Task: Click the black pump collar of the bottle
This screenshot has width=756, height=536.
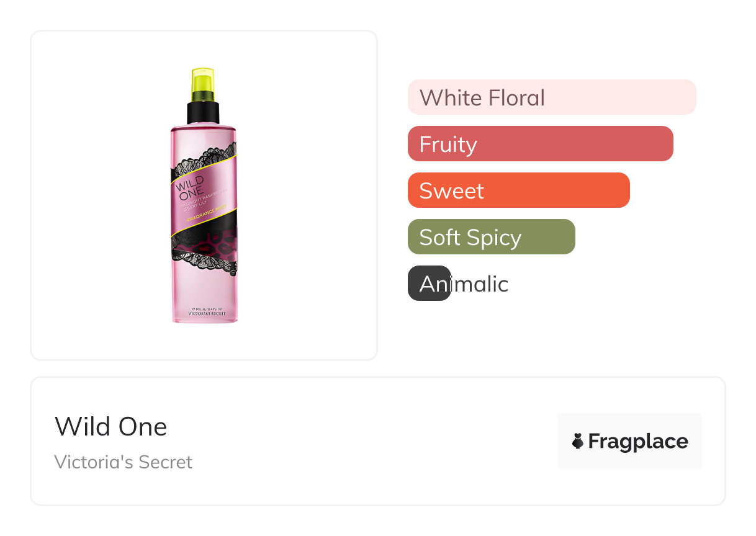Action: [203, 112]
